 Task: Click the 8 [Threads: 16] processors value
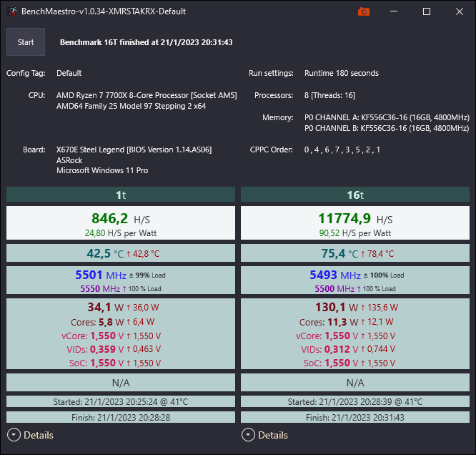329,95
